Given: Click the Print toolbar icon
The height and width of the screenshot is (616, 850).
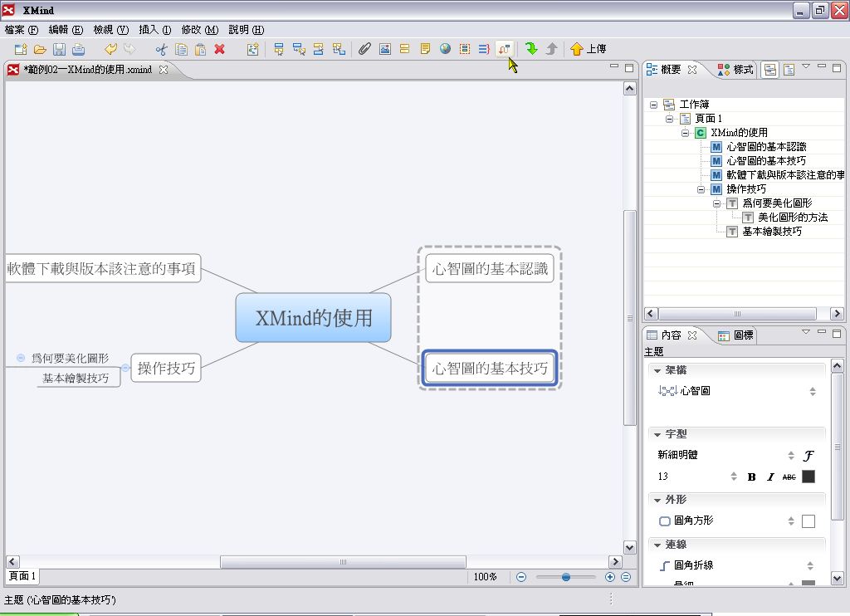Looking at the screenshot, I should pos(79,49).
